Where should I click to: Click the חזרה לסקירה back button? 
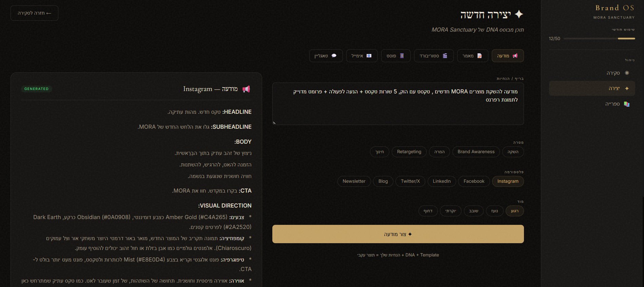click(x=34, y=13)
